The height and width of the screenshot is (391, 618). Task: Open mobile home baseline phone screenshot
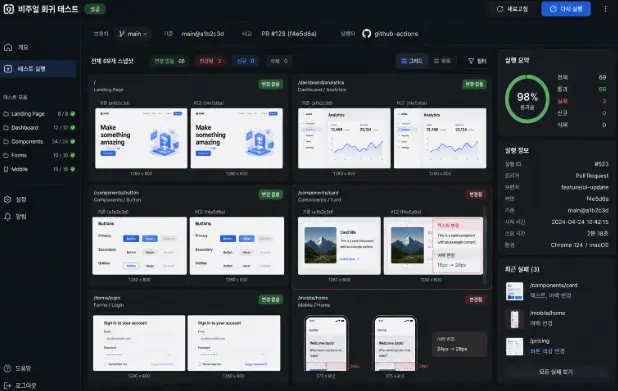click(326, 344)
